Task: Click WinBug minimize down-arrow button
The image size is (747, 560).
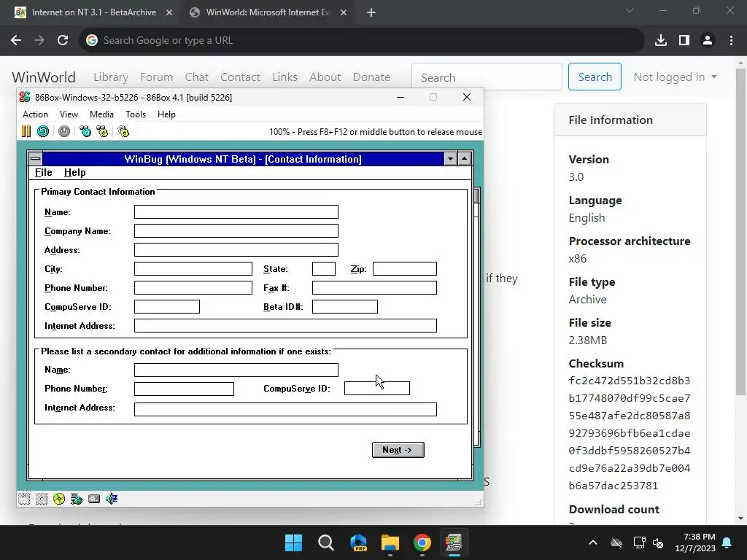Action: coord(450,158)
